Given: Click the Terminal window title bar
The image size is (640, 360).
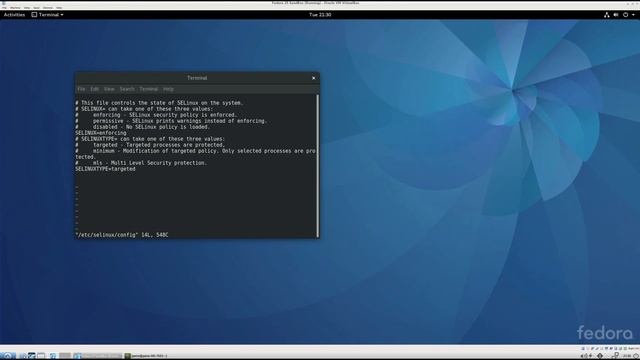Looking at the screenshot, I should (x=197, y=78).
